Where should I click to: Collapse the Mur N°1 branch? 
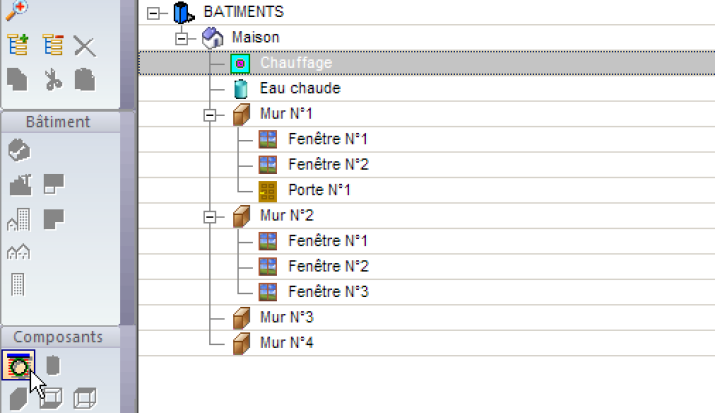coord(210,115)
